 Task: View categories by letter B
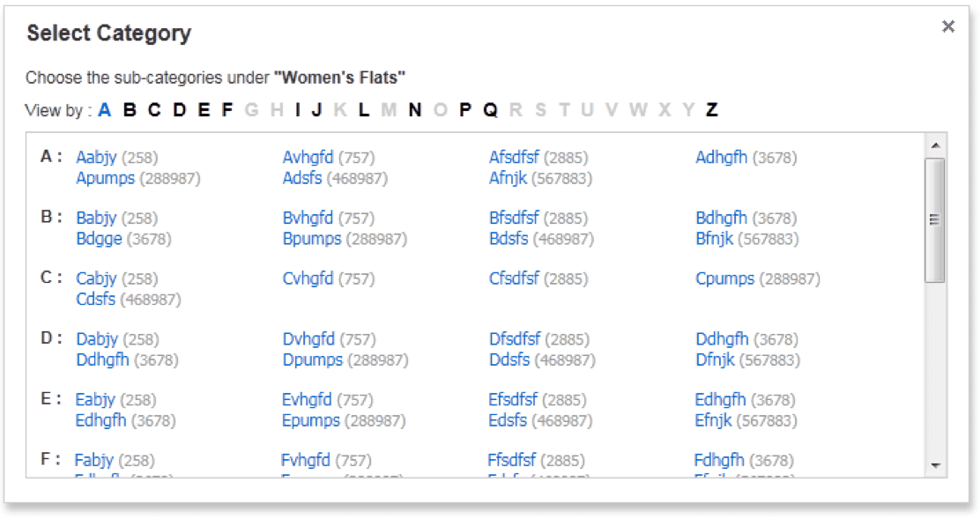[x=130, y=110]
